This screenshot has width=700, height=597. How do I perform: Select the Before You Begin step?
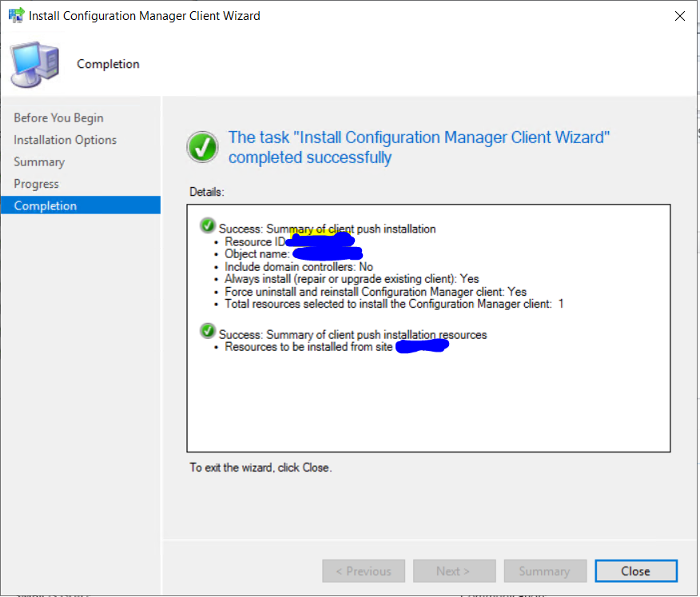pos(58,118)
